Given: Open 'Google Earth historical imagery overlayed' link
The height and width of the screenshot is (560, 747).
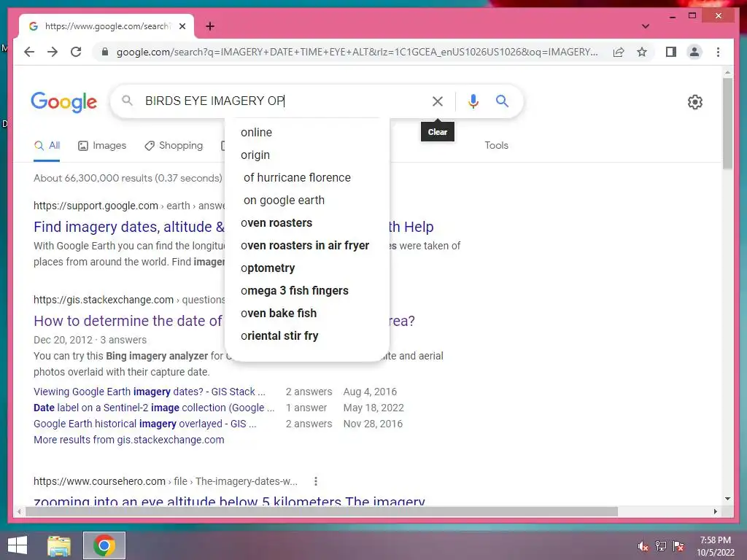Looking at the screenshot, I should 145,424.
